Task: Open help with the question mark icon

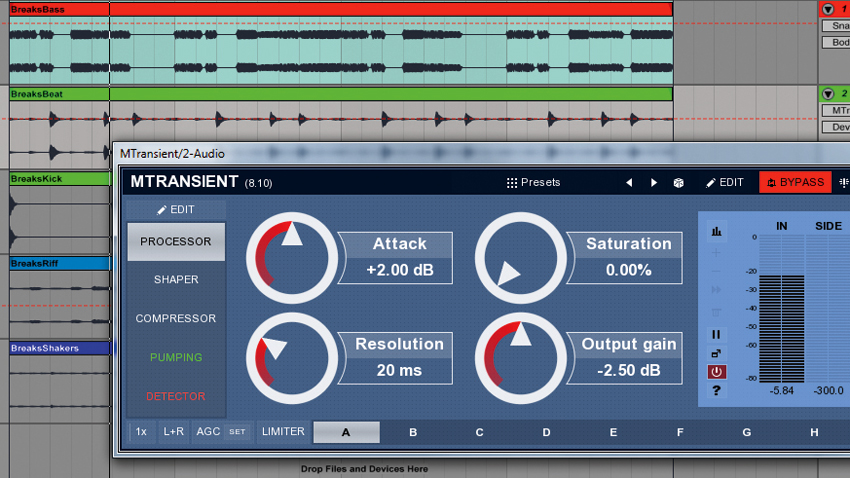Action: point(716,390)
